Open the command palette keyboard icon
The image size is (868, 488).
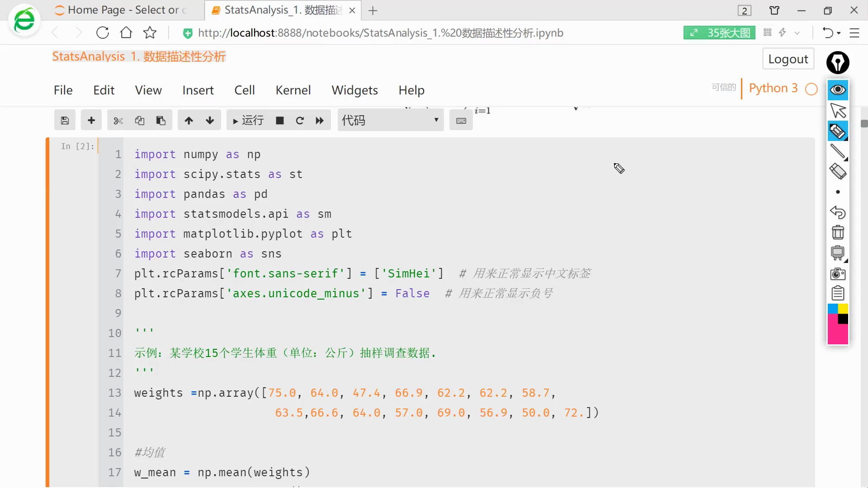(461, 121)
